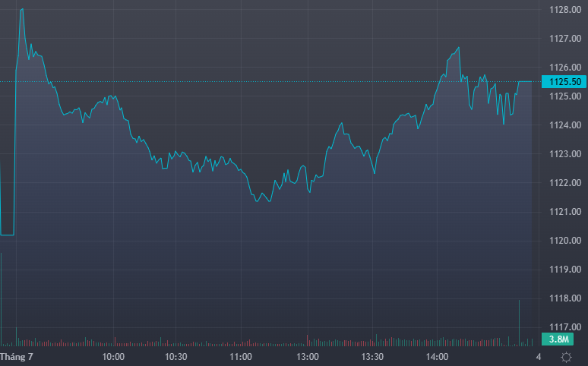Select the 13:30 time axis label
This screenshot has height=366, width=588.
(x=372, y=356)
